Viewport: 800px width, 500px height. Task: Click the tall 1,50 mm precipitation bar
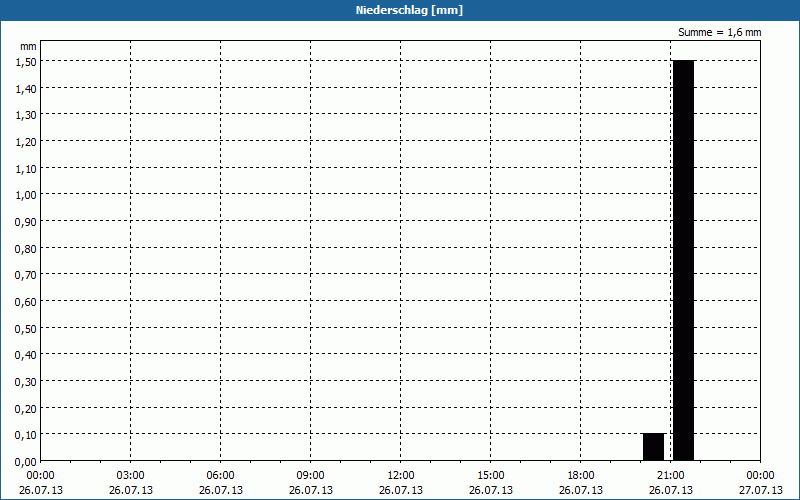683,260
